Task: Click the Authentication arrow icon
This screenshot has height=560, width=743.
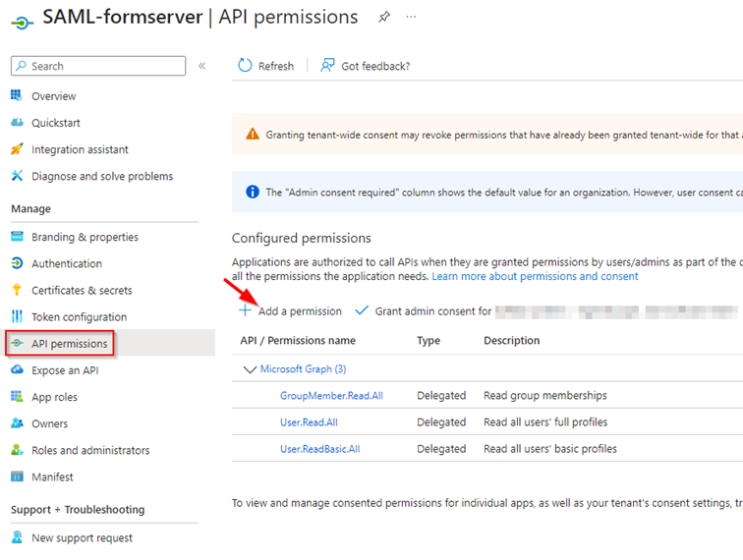Action: pyautogui.click(x=17, y=263)
